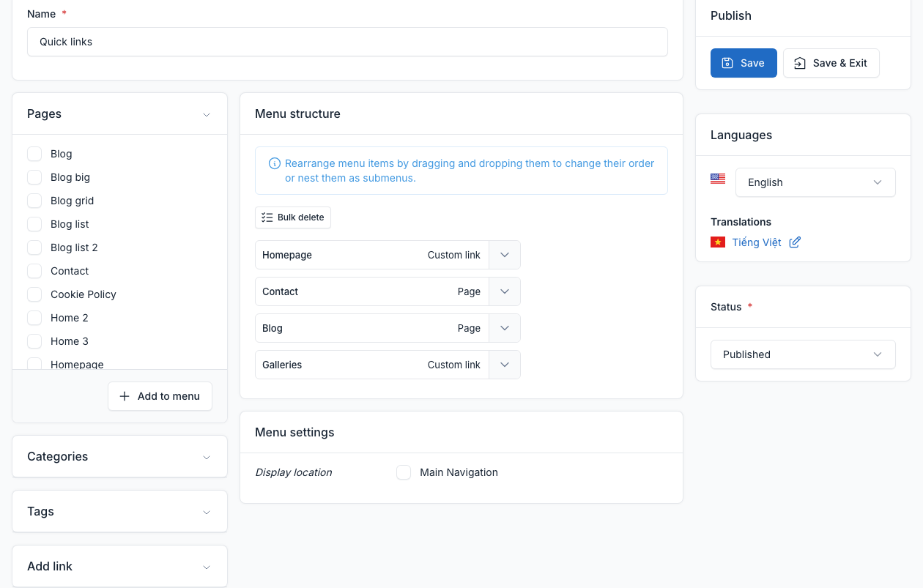Open the English language dropdown
The width and height of the screenshot is (923, 588).
[815, 182]
